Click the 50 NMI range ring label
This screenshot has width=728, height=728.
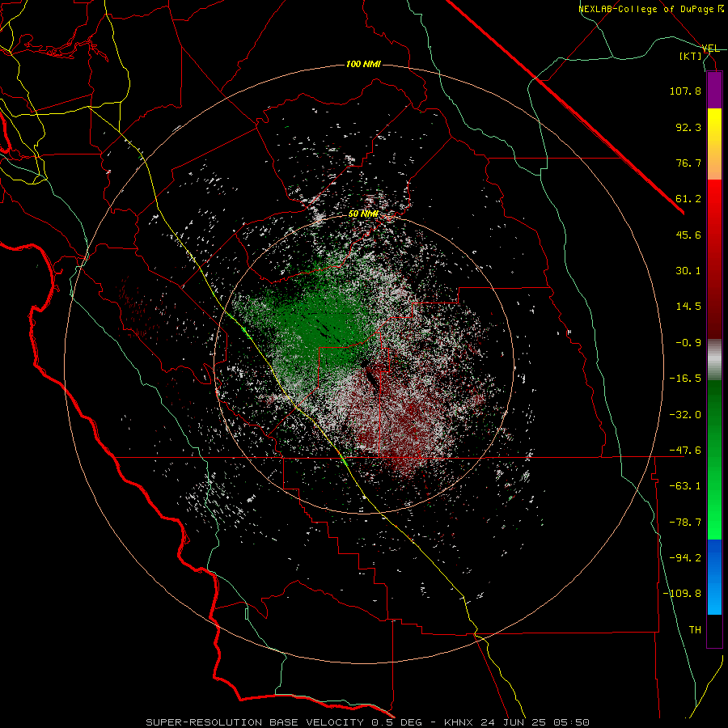pos(363,214)
